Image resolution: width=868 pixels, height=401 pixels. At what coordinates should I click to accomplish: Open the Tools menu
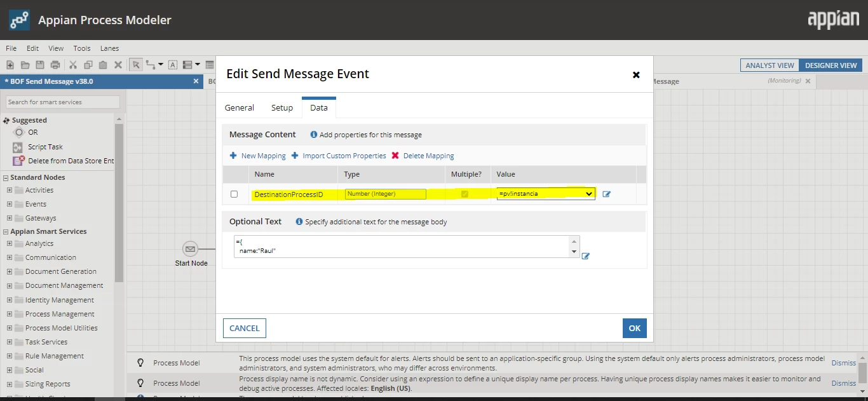pos(82,48)
